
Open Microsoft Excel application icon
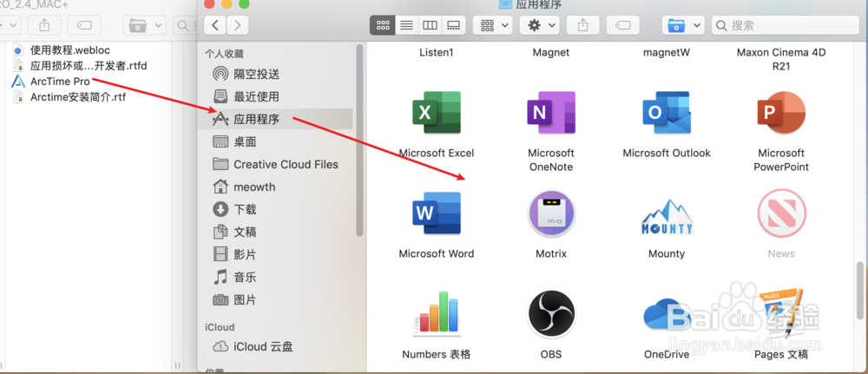coord(437,112)
